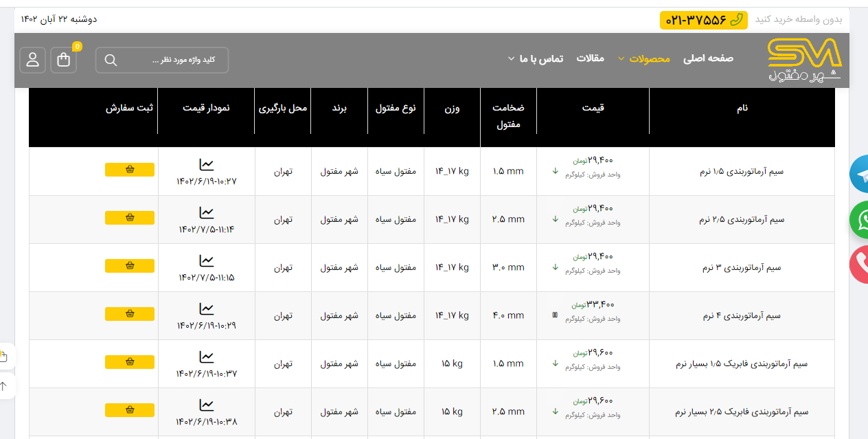Open the WhatsApp floating contact button
Screen dimensions: 868x439
point(859,220)
